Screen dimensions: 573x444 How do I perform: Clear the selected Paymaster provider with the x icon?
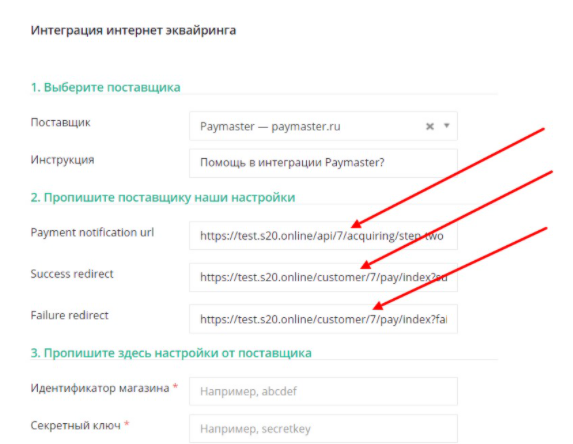(430, 126)
